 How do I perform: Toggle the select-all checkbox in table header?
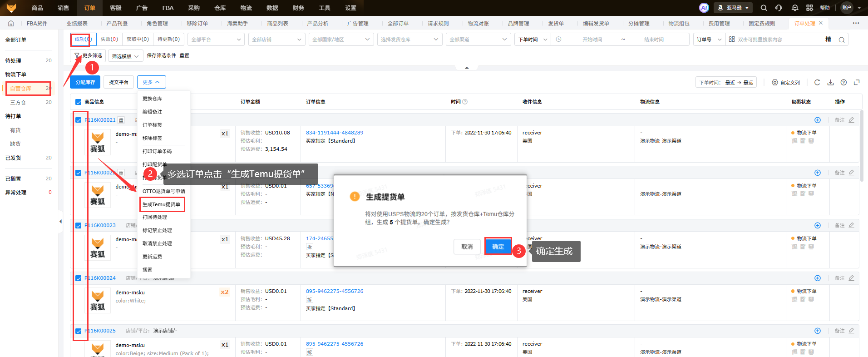pos(78,102)
